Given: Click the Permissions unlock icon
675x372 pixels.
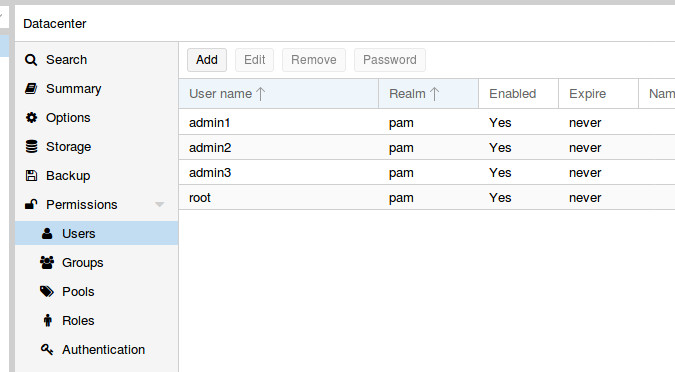Looking at the screenshot, I should (31, 204).
